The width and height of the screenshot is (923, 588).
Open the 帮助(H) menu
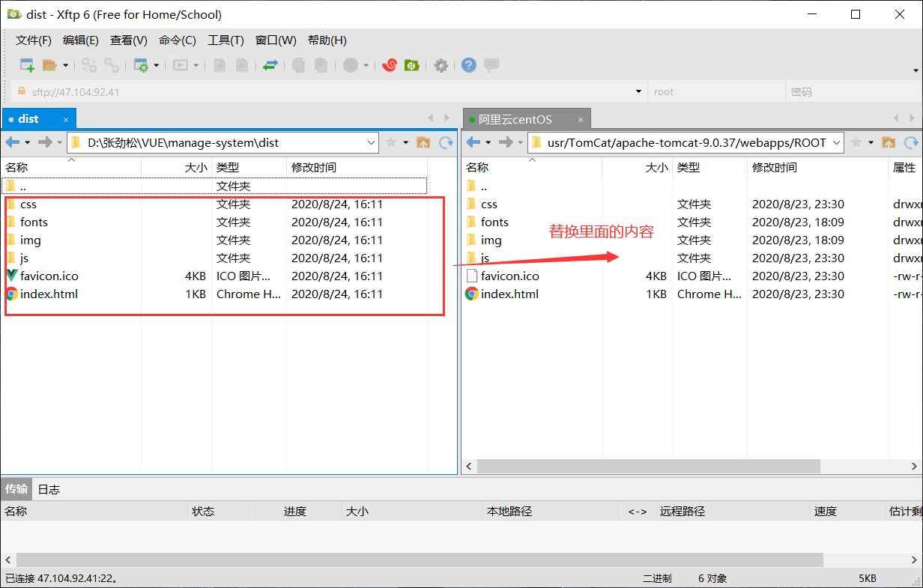[x=327, y=40]
